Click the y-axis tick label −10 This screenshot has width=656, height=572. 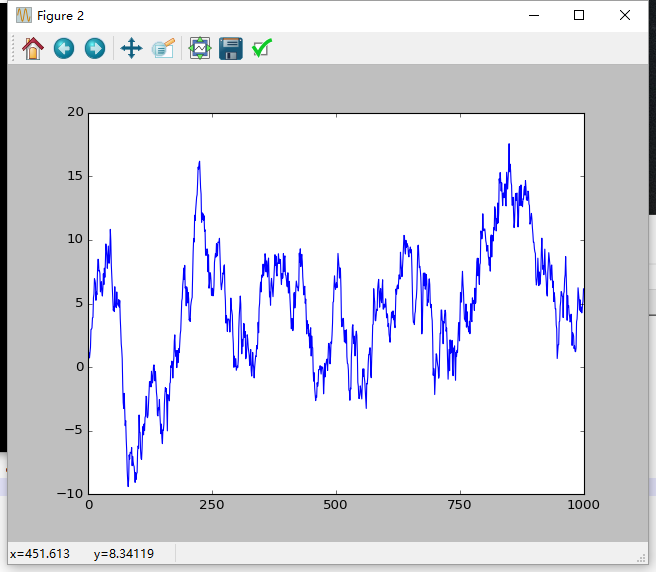pyautogui.click(x=70, y=494)
